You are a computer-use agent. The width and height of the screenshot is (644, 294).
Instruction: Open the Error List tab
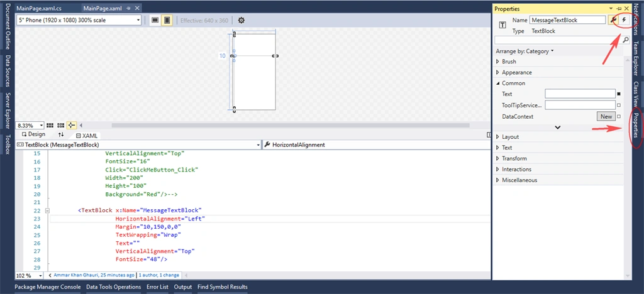tap(157, 287)
